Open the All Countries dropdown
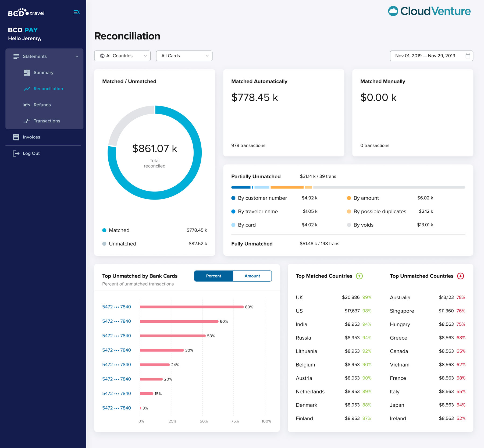This screenshot has width=484, height=448. [x=122, y=56]
